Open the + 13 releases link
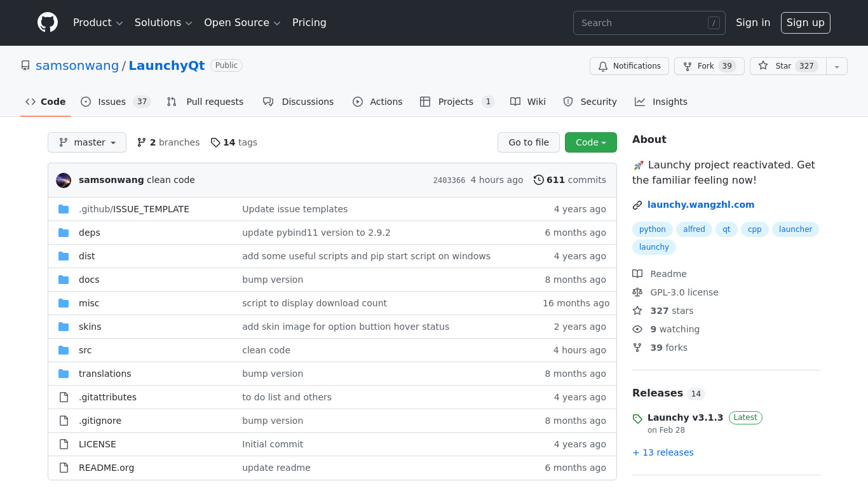The width and height of the screenshot is (868, 488). click(x=663, y=452)
